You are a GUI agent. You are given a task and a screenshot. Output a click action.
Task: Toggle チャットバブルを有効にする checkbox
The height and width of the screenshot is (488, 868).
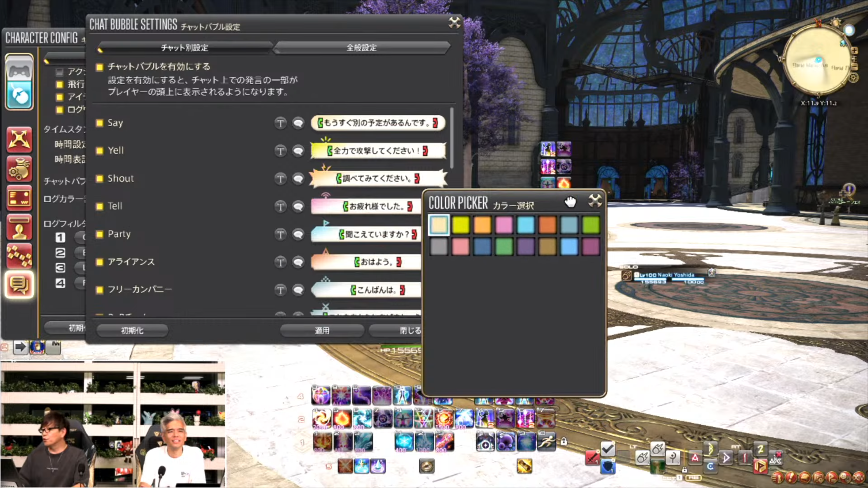click(x=99, y=67)
